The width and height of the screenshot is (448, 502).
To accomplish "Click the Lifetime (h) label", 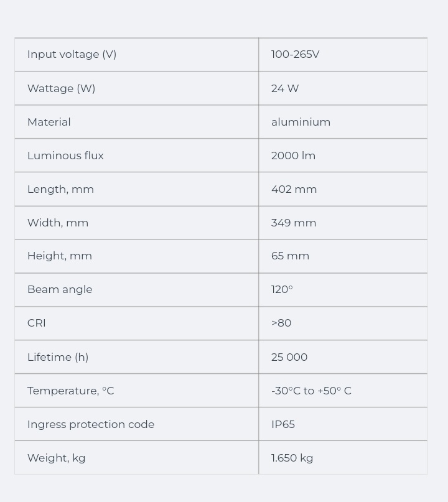I will (58, 357).
